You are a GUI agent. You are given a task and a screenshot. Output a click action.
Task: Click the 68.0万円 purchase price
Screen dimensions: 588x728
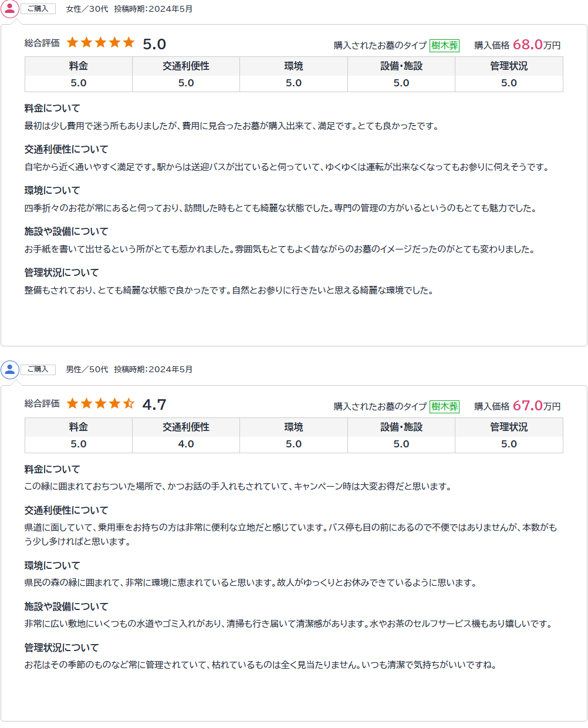[536, 45]
